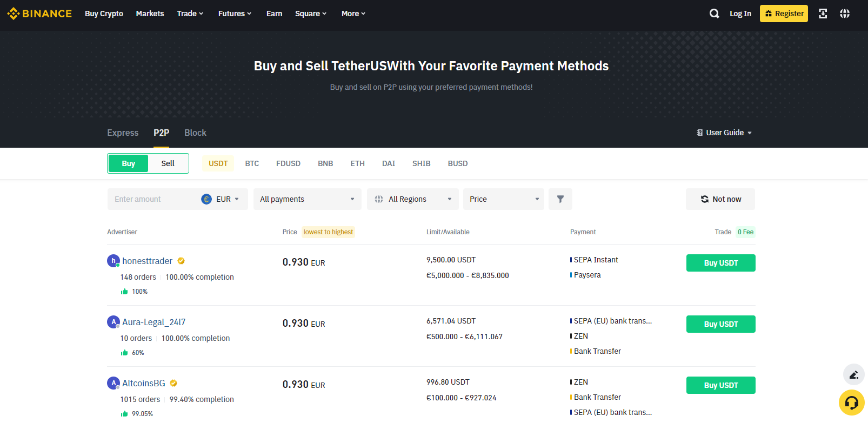Click the Log In link

(740, 14)
